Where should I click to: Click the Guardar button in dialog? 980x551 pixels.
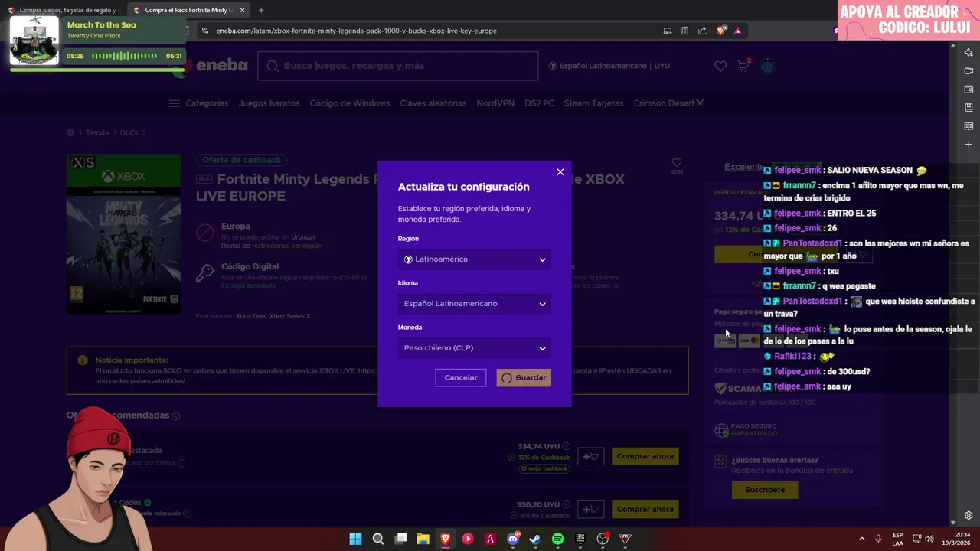point(524,377)
